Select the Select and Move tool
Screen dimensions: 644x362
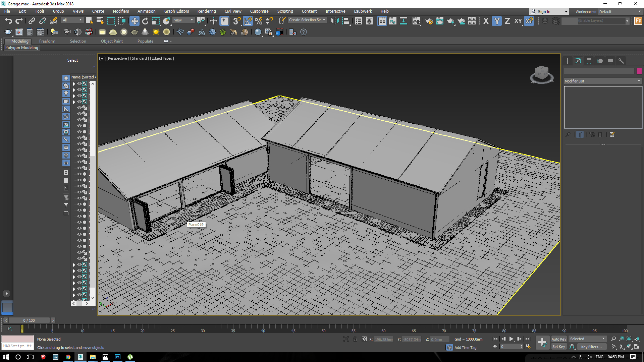pyautogui.click(x=135, y=21)
